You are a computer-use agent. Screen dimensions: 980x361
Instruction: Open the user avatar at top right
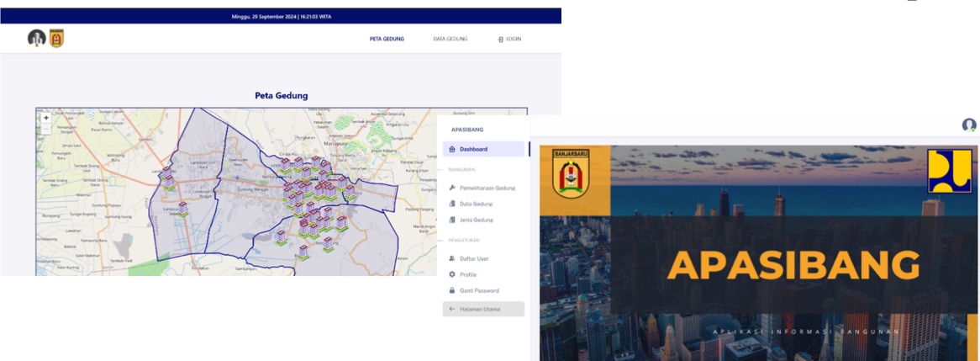(969, 125)
